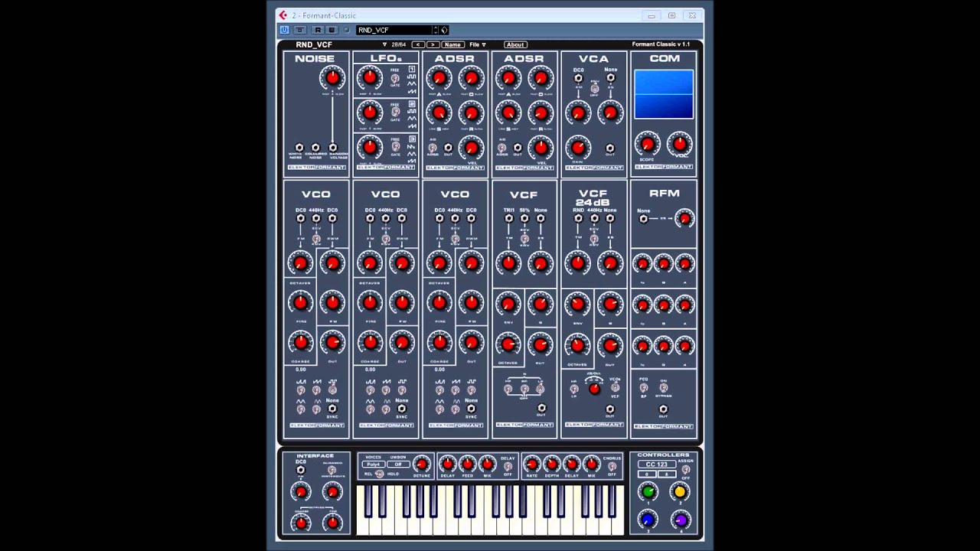Click the VCF TRI1 input jack
980x551 pixels.
point(508,219)
